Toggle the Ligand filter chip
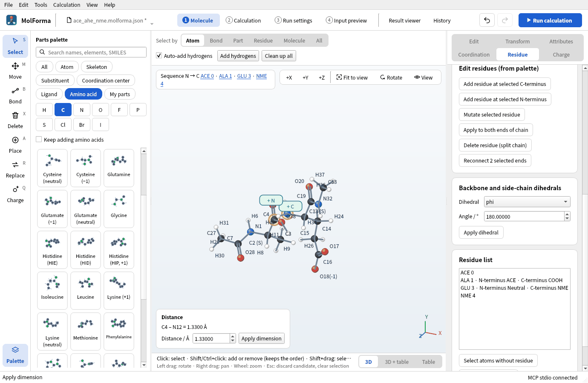Screen dimensions: 588x383 [x=49, y=94]
